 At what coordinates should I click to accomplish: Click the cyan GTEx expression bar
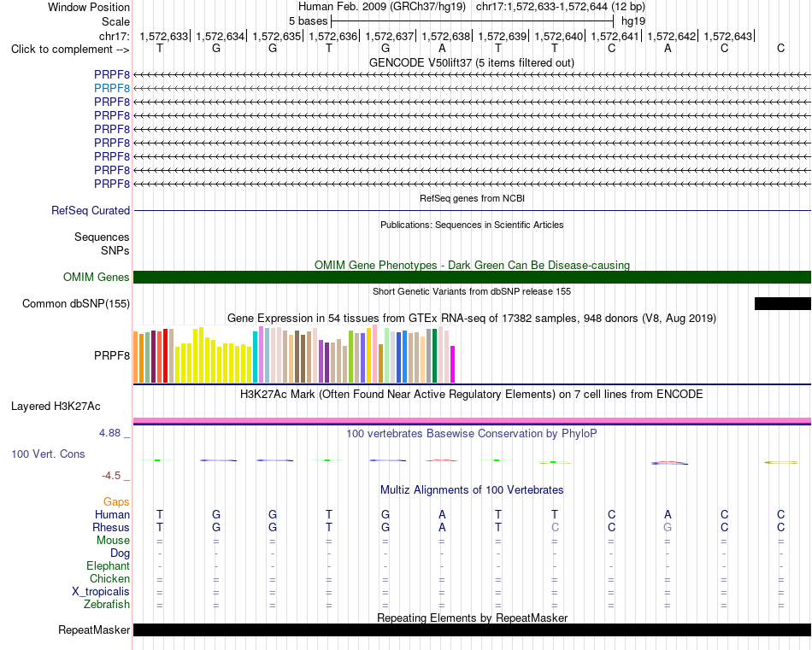tap(255, 357)
